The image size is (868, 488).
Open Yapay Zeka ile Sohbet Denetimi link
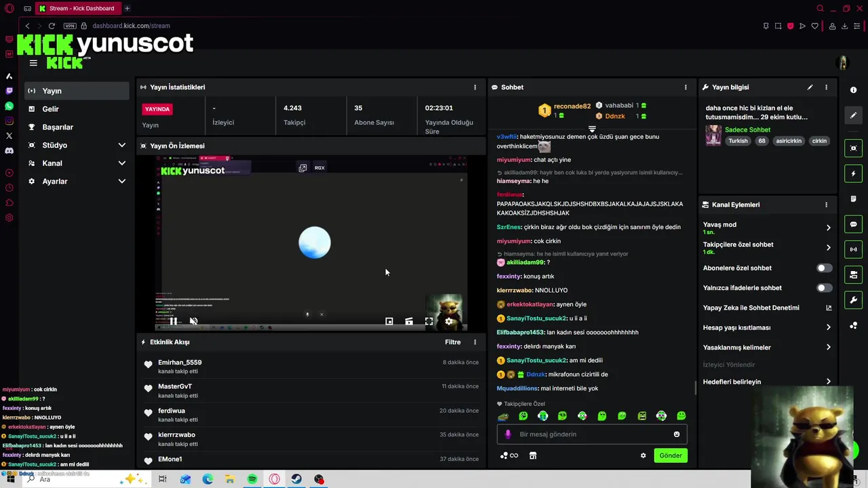[767, 308]
